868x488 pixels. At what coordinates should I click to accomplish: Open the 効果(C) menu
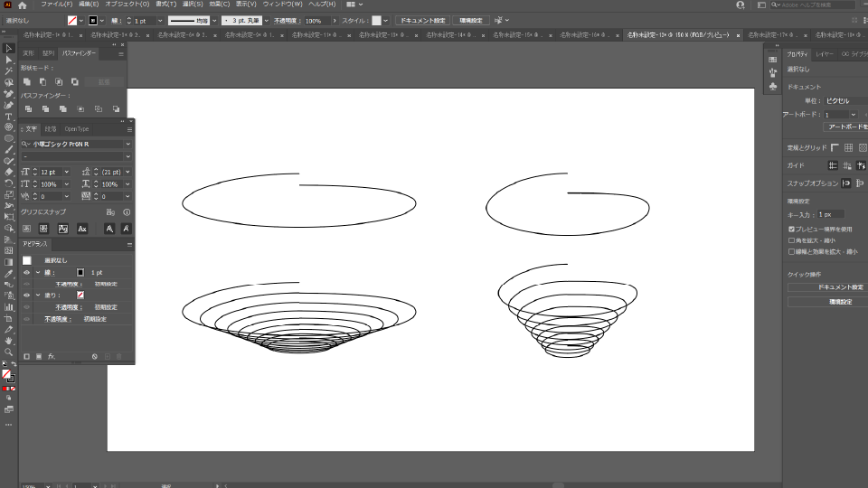(218, 5)
